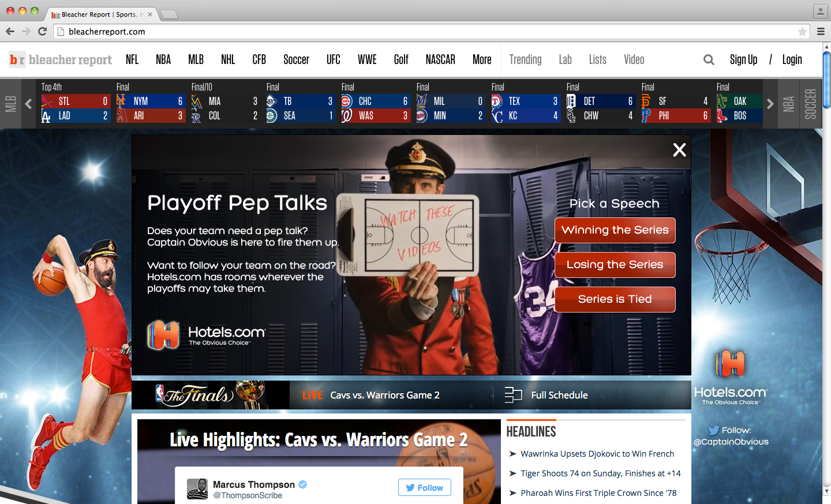Close the Playoff Pep Talks ad overlay
This screenshot has height=504, width=831.
[x=679, y=150]
